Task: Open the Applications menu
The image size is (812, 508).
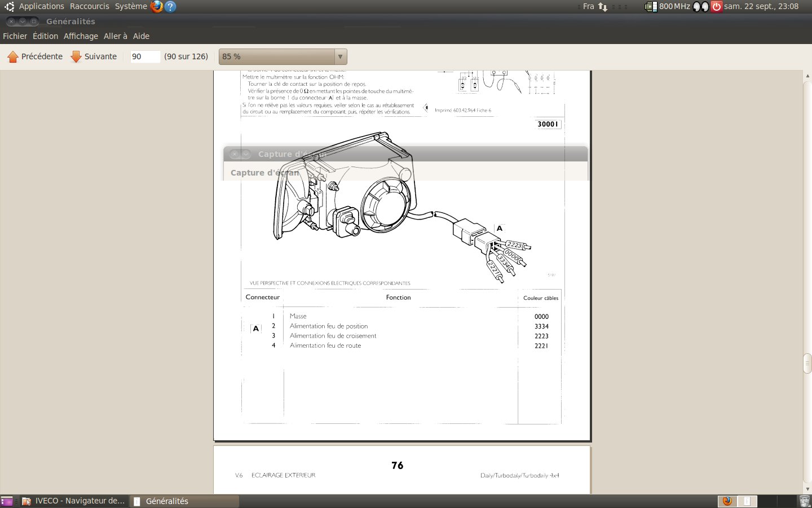Action: tap(41, 6)
